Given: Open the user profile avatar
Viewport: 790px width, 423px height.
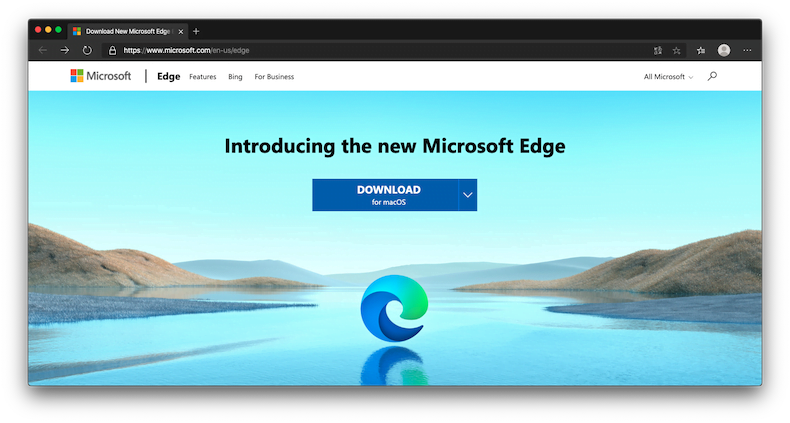Looking at the screenshot, I should (x=724, y=50).
